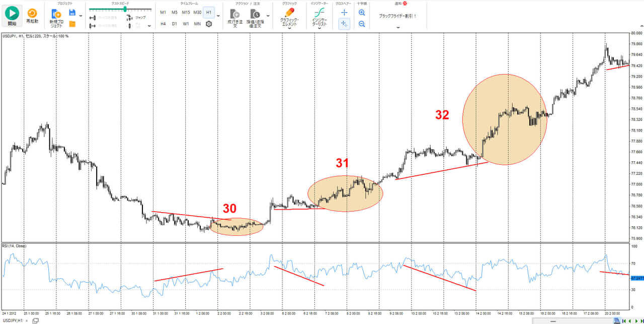644x324 pixels.
Task: Toggle the D1 timeframe button
Action: coord(175,24)
